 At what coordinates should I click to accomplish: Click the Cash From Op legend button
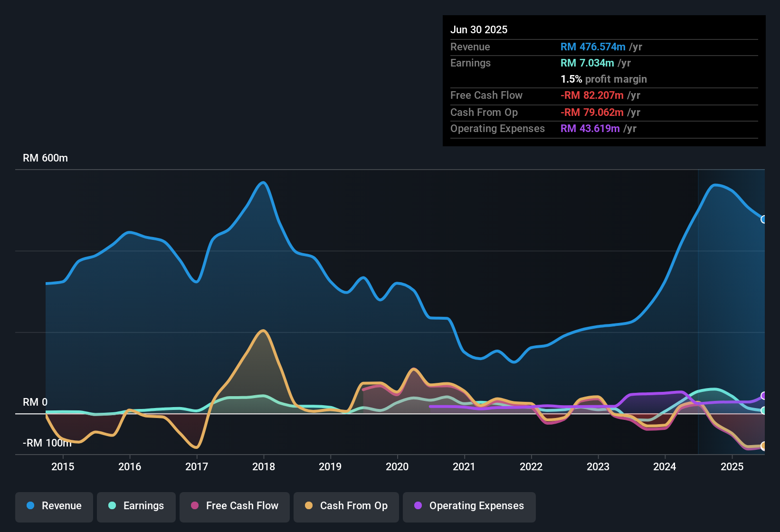[346, 506]
